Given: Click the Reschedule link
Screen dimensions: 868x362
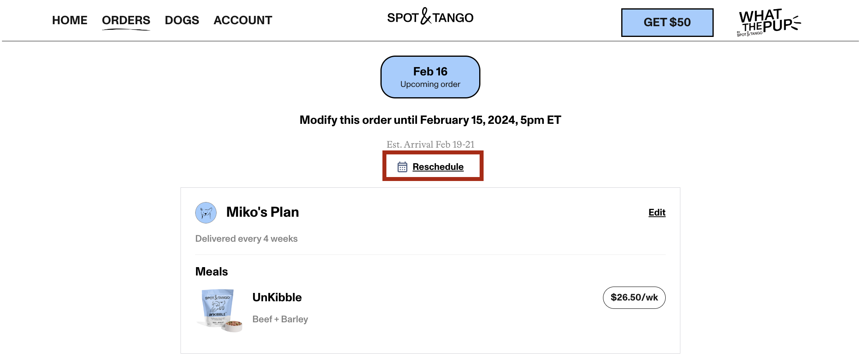Looking at the screenshot, I should pyautogui.click(x=438, y=167).
